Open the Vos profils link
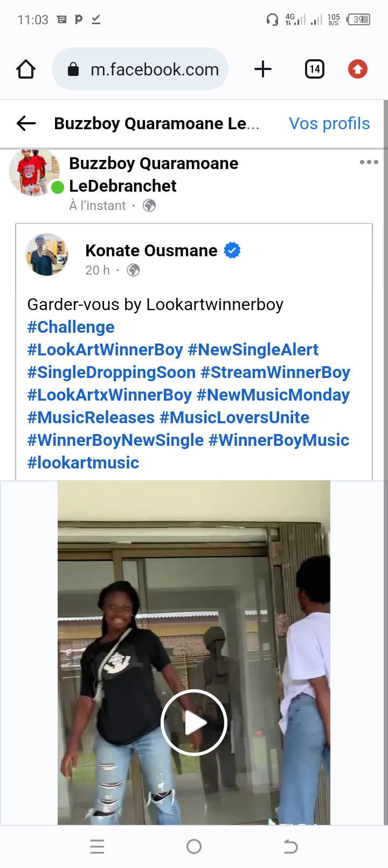 [329, 123]
